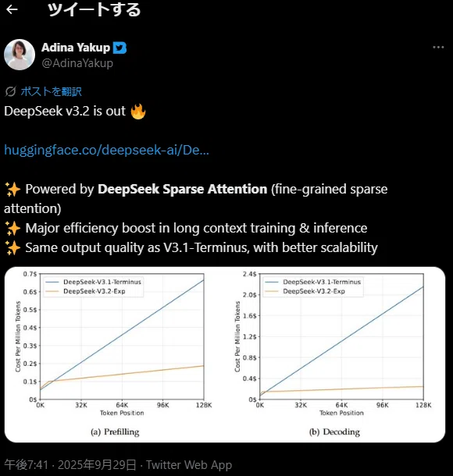Open the @AdinaYakup handle link

[77, 63]
